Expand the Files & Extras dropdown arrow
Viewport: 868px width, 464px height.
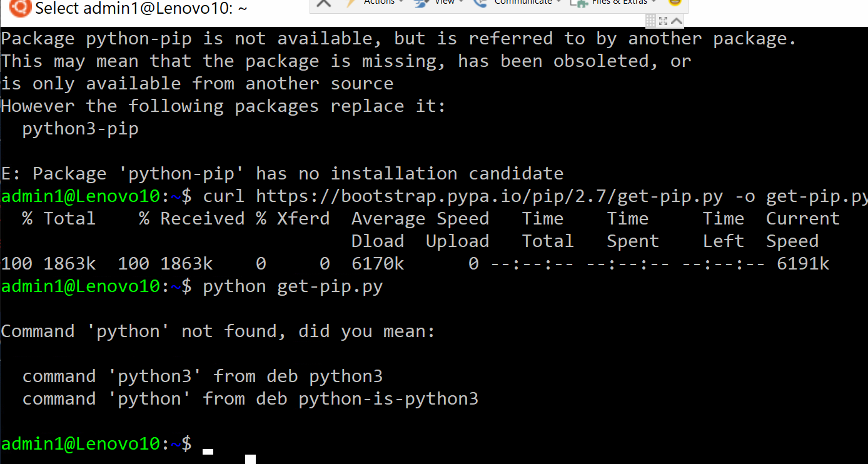click(x=654, y=3)
